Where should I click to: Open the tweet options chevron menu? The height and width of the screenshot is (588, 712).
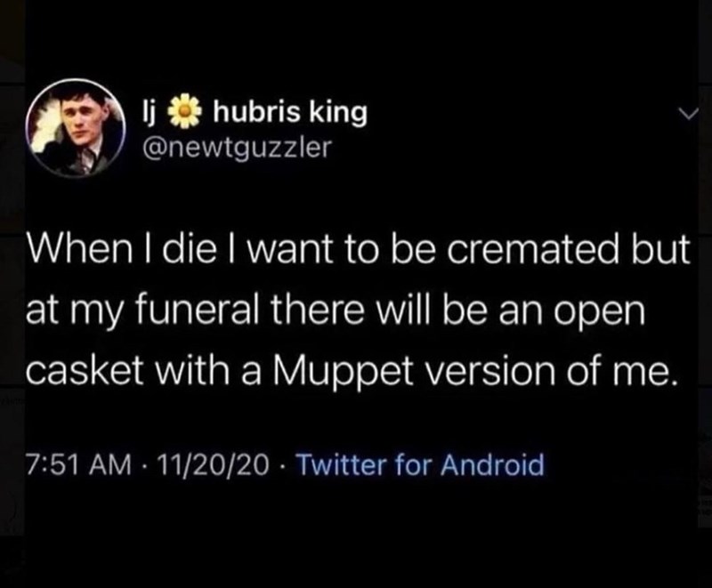pyautogui.click(x=682, y=114)
